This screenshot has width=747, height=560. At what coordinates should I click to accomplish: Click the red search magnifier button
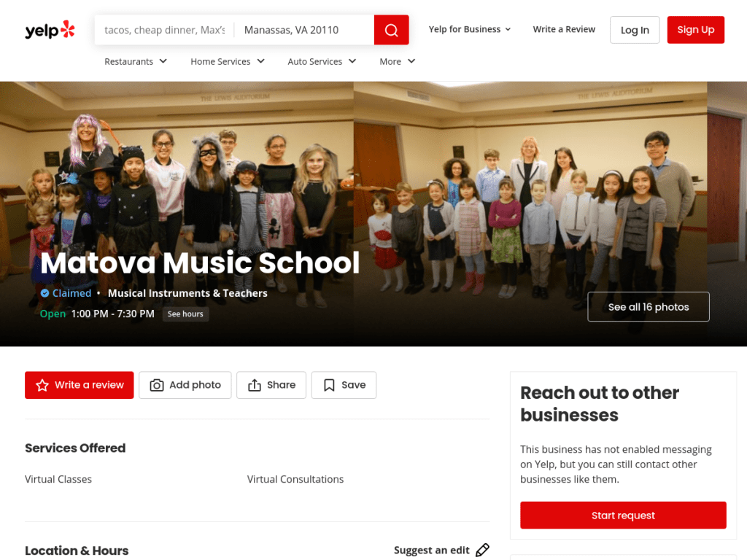391,30
